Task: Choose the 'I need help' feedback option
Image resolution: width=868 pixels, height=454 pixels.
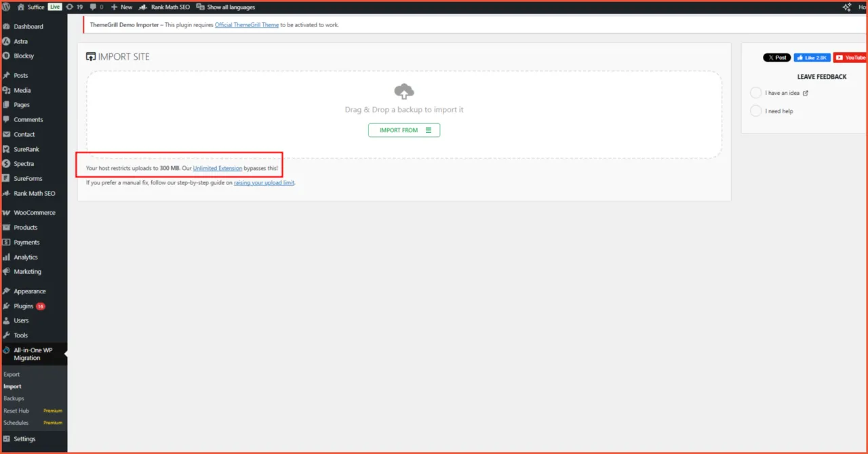Action: [x=755, y=111]
